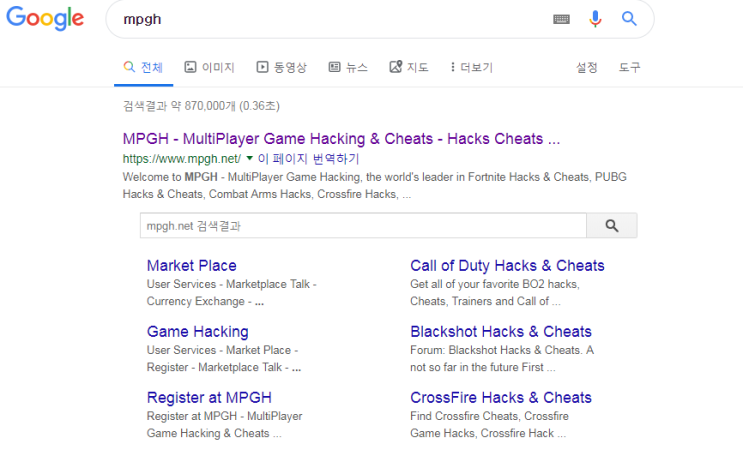Viewport: 743px width, 456px height.
Task: Open the Game Hacking sitelink
Action: pyautogui.click(x=198, y=331)
